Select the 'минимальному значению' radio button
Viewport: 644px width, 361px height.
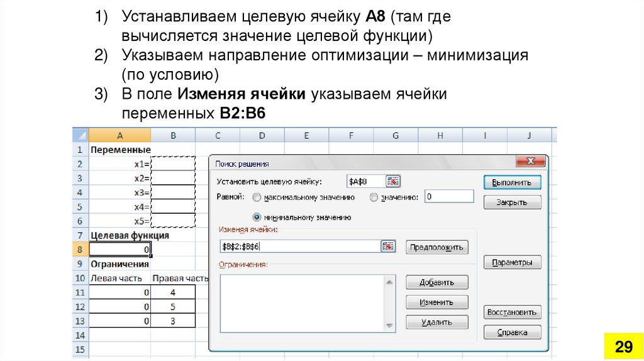pyautogui.click(x=257, y=217)
